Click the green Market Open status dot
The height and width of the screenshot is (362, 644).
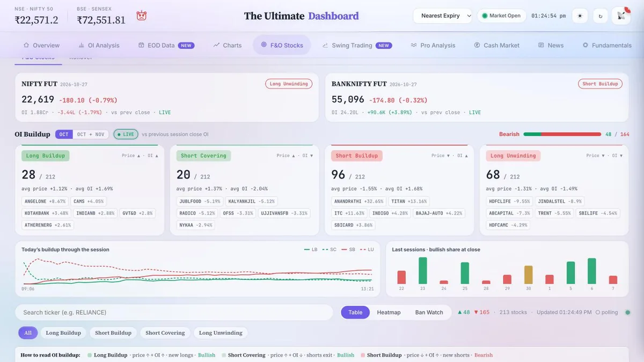[485, 16]
